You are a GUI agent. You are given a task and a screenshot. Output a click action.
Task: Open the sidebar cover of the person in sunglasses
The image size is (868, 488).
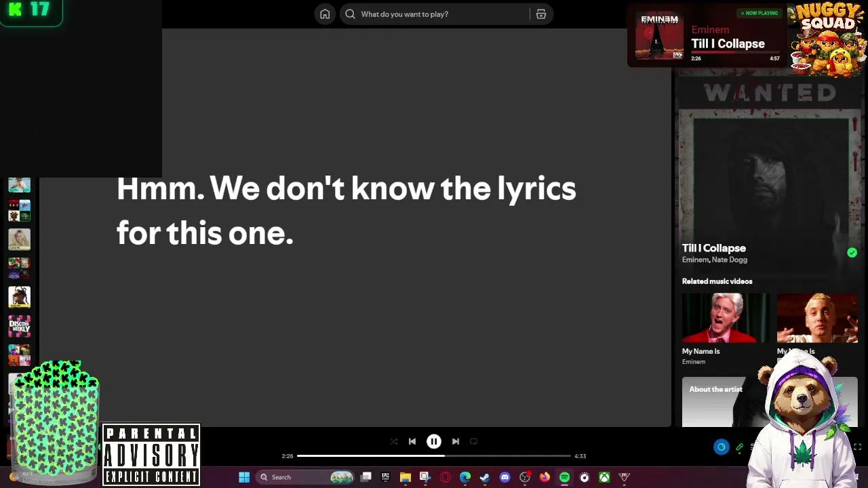tap(20, 298)
